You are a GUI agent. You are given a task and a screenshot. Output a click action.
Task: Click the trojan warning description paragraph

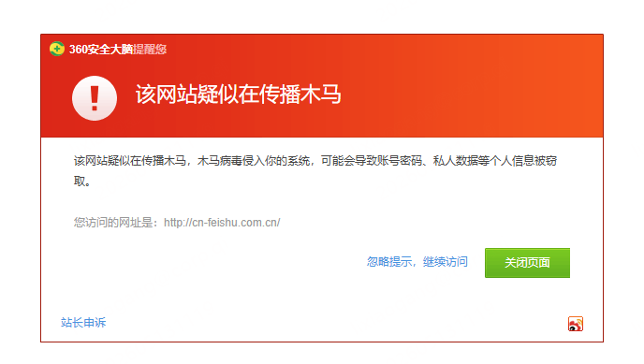point(315,170)
